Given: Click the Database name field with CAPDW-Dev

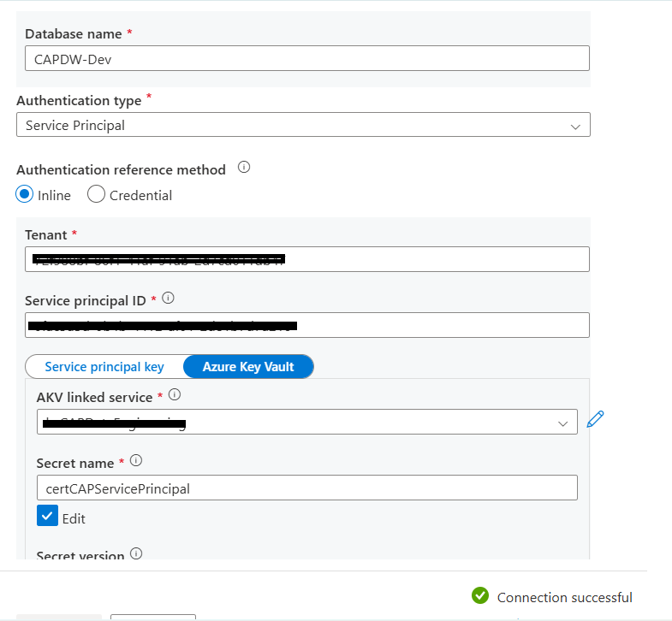Looking at the screenshot, I should pyautogui.click(x=306, y=58).
